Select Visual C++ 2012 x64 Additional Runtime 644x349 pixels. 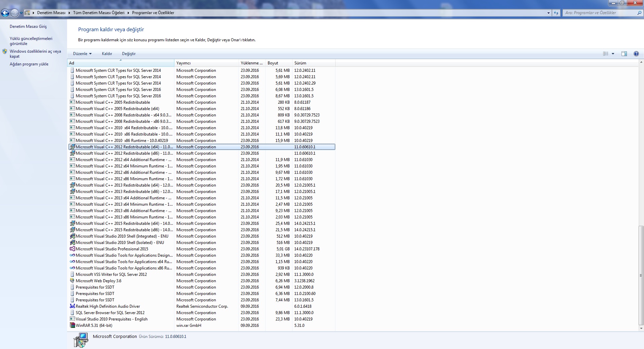click(x=202, y=160)
